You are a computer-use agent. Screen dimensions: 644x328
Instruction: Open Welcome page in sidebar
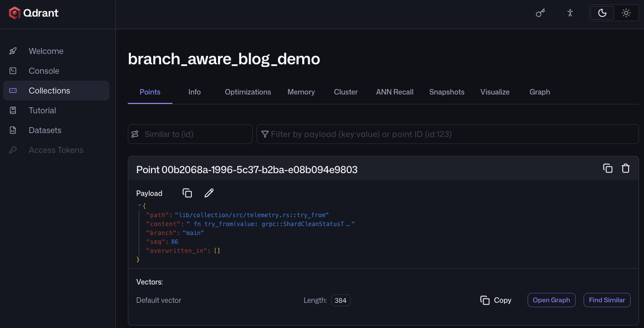click(56, 51)
